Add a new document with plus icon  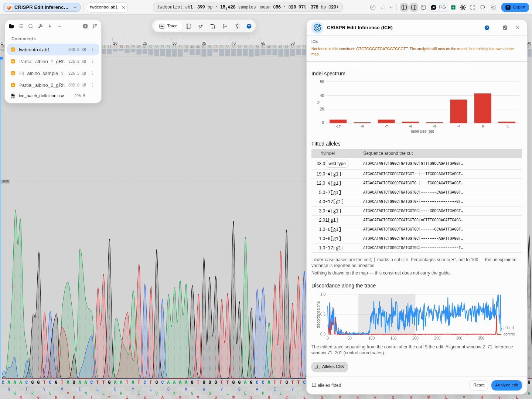pos(85,26)
